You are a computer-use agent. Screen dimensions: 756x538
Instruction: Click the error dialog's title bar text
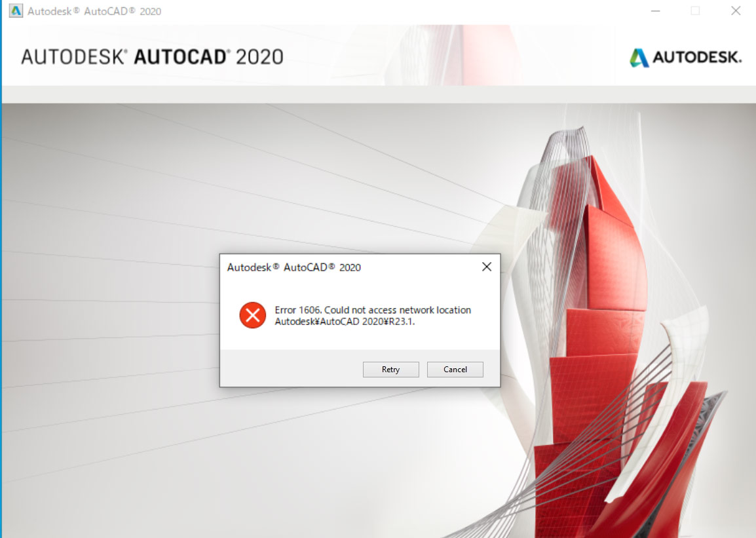tap(293, 267)
